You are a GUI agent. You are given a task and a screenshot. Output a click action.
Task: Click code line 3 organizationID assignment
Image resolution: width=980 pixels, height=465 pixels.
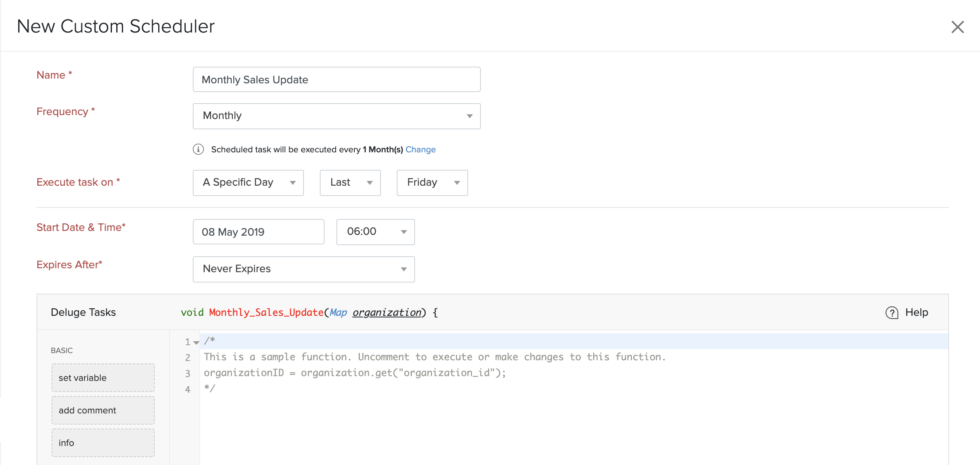pos(355,373)
